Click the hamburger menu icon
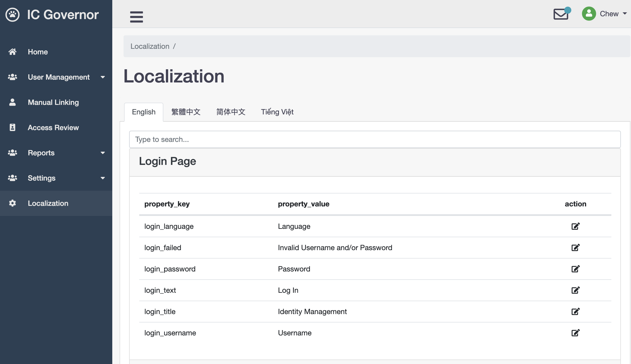The width and height of the screenshot is (631, 364). point(136,17)
